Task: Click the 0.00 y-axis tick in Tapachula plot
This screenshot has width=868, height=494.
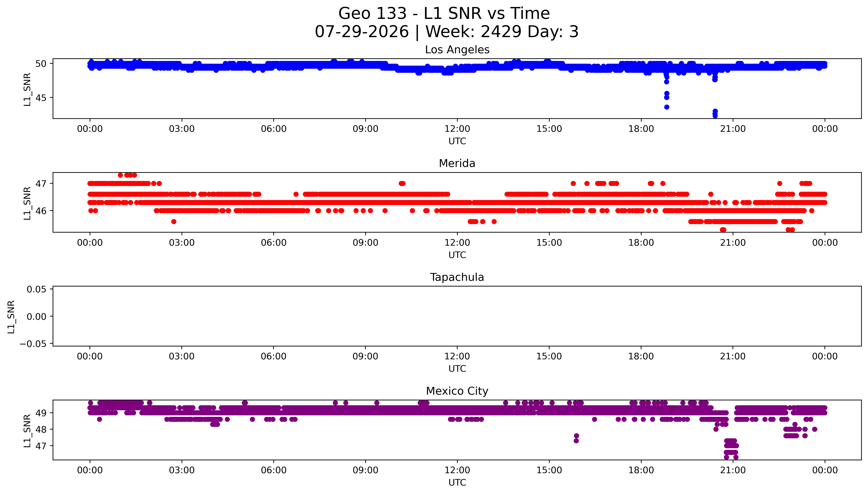Action: coord(37,317)
